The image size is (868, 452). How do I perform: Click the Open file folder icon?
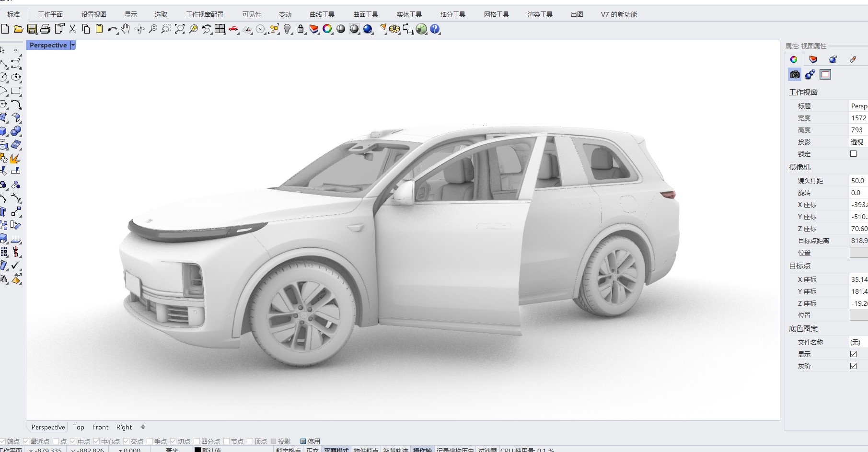[19, 29]
